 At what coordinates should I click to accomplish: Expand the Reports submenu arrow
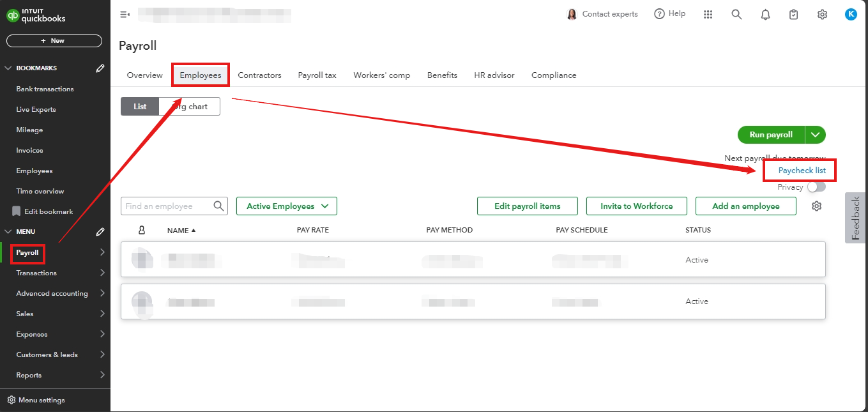(x=102, y=375)
